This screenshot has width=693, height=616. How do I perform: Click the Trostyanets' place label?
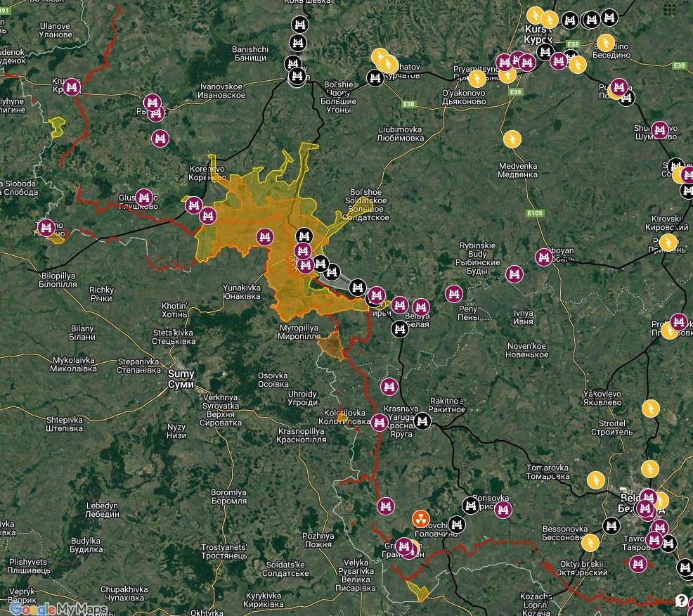tap(224, 551)
